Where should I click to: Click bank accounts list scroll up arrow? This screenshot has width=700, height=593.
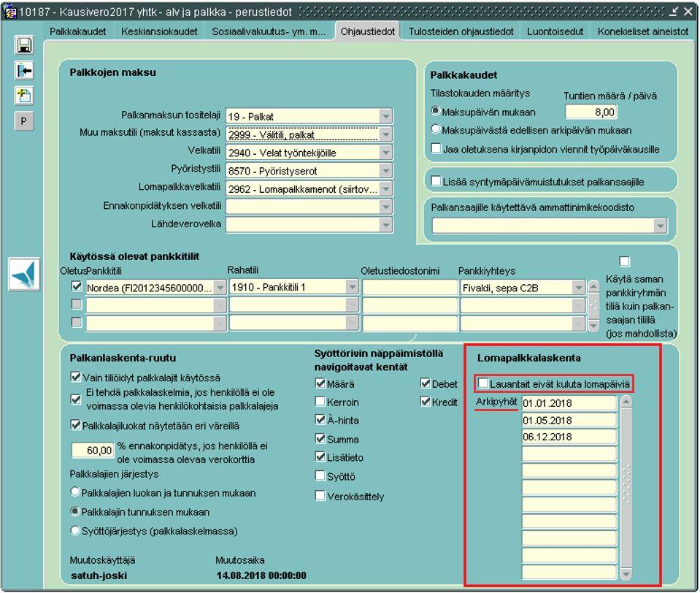click(593, 286)
